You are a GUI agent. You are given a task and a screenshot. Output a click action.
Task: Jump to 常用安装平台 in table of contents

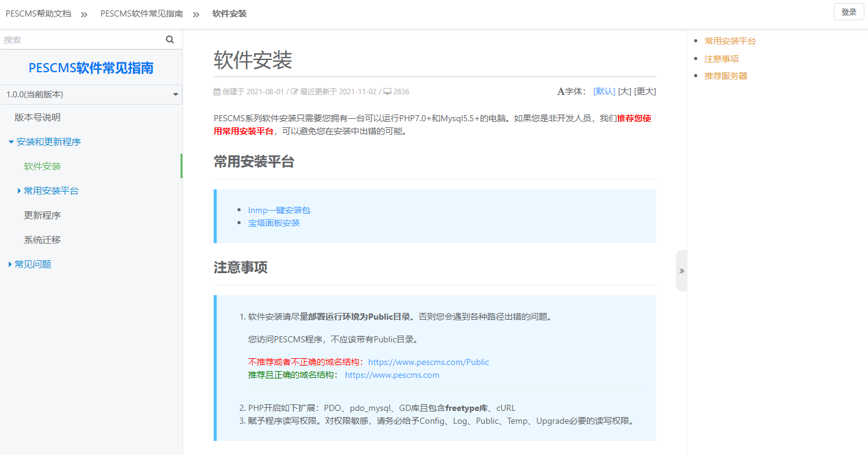(x=730, y=41)
